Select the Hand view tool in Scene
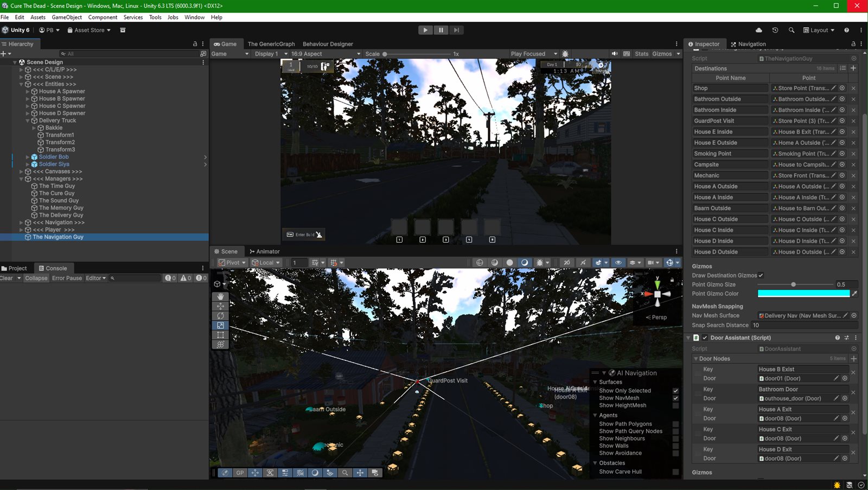Viewport: 868px width, 490px height. pyautogui.click(x=220, y=296)
